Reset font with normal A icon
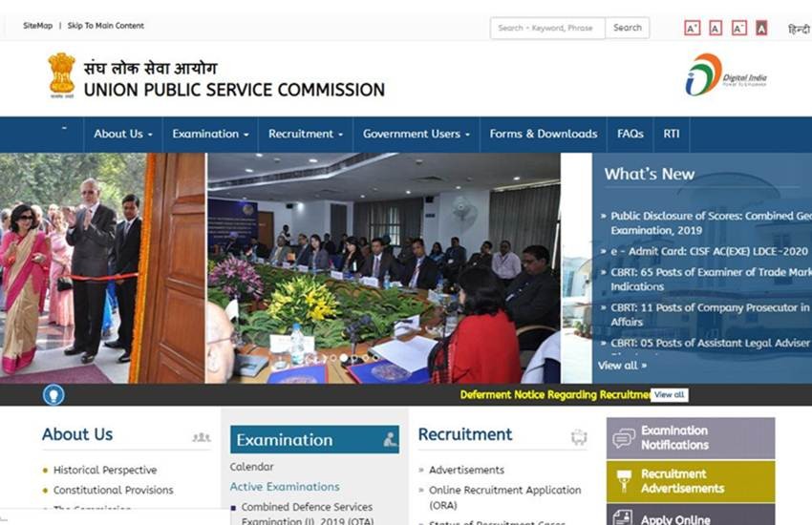The height and width of the screenshot is (525, 812). [x=716, y=28]
